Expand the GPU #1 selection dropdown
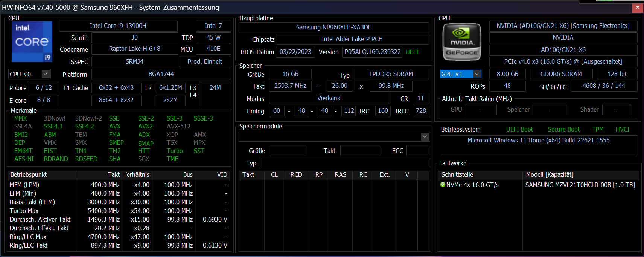 pyautogui.click(x=477, y=74)
